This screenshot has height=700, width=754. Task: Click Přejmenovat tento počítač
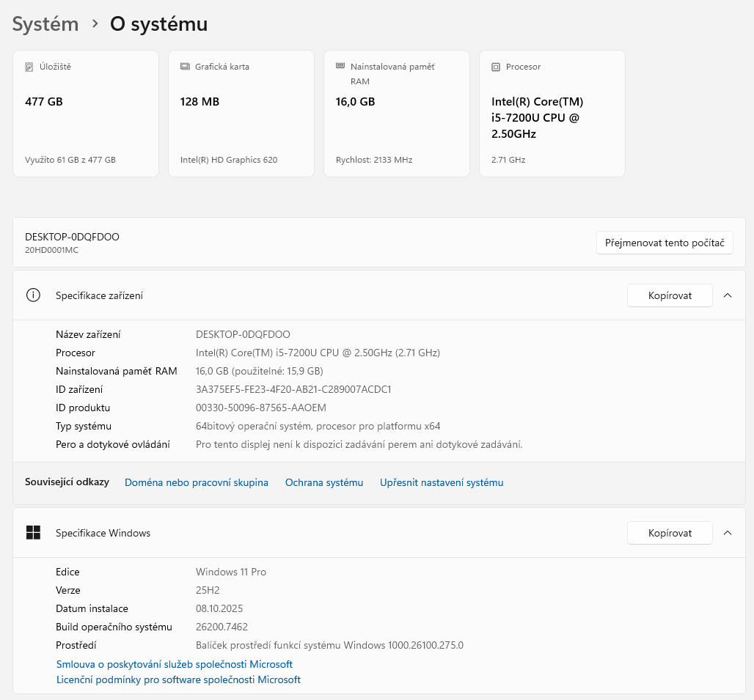tap(665, 243)
